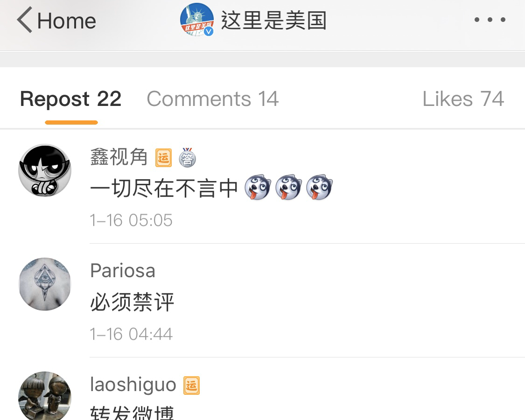Screen dimensions: 525x420
Task: View laoshiguo's figurine profile picture
Action: pyautogui.click(x=45, y=396)
